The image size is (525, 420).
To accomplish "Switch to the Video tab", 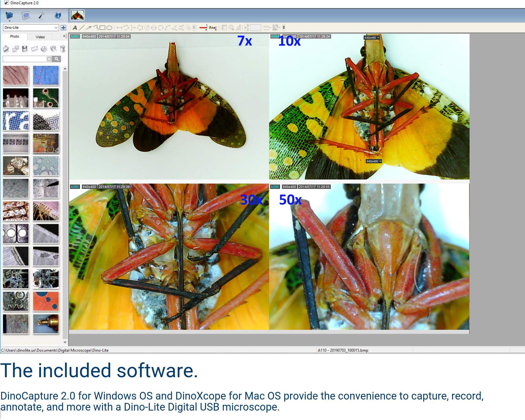I will 40,37.
